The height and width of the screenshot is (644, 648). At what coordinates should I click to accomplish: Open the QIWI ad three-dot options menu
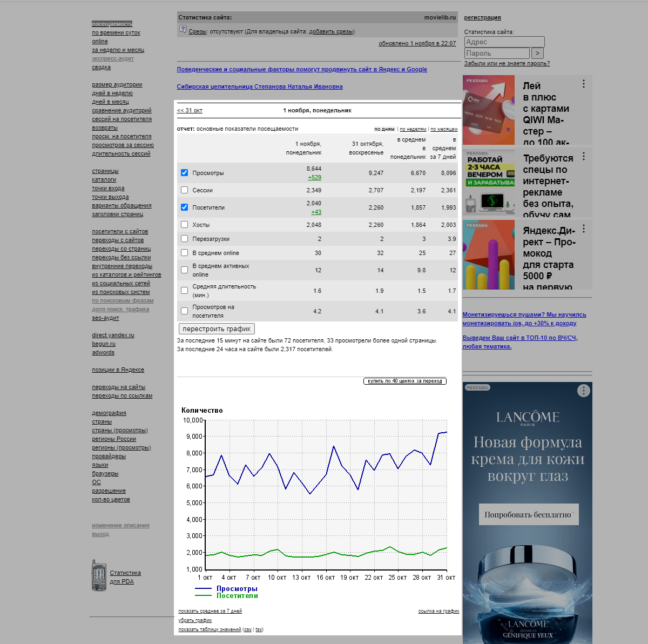[x=584, y=84]
